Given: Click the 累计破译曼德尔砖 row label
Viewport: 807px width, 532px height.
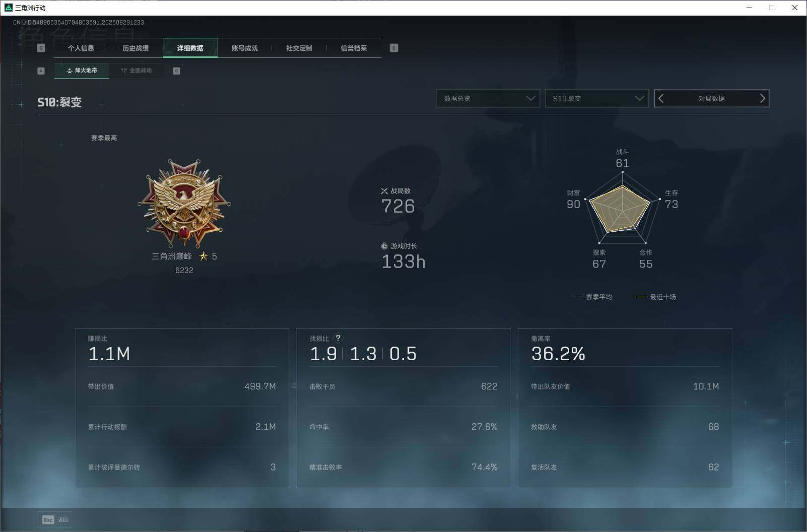Looking at the screenshot, I should tap(114, 468).
